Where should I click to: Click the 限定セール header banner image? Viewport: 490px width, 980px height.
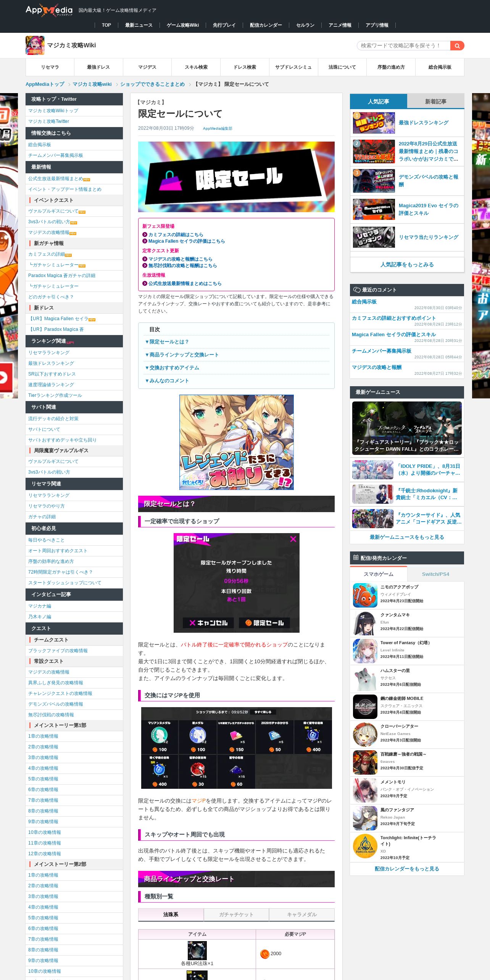(236, 177)
